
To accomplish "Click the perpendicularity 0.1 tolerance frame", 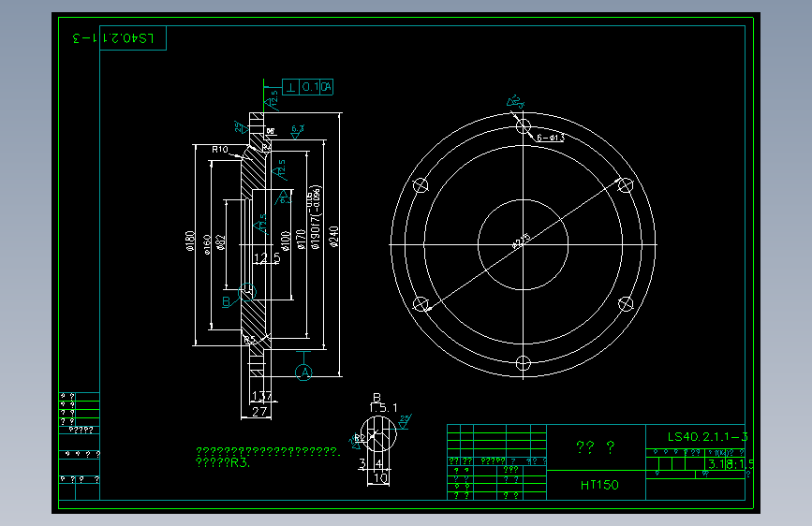I will click(x=307, y=87).
